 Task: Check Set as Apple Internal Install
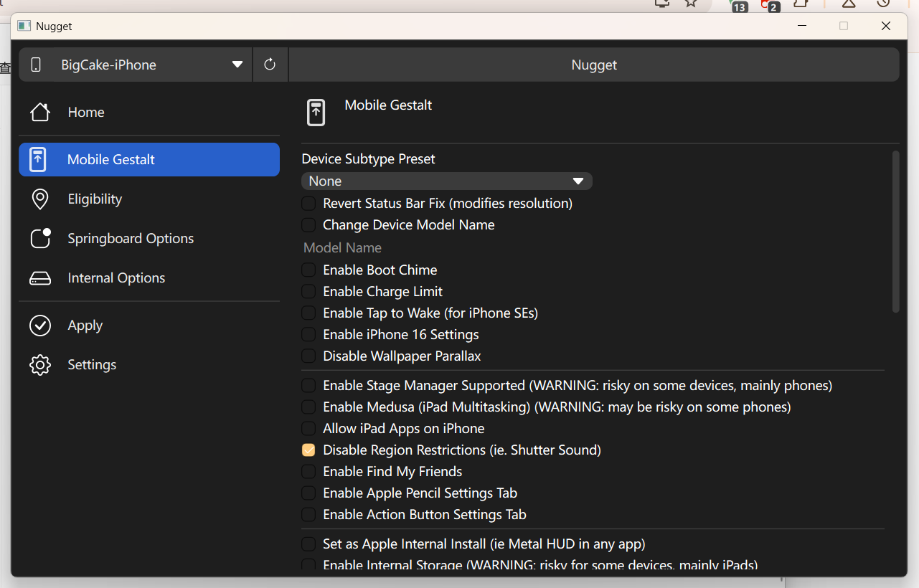pyautogui.click(x=308, y=544)
